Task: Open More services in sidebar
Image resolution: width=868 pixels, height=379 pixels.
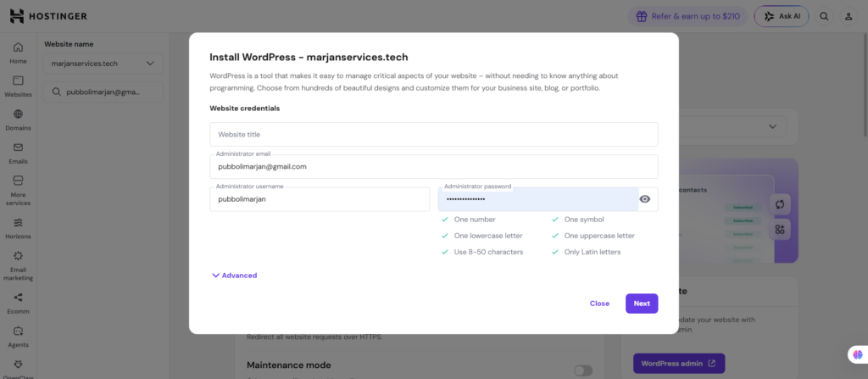Action: [19, 190]
